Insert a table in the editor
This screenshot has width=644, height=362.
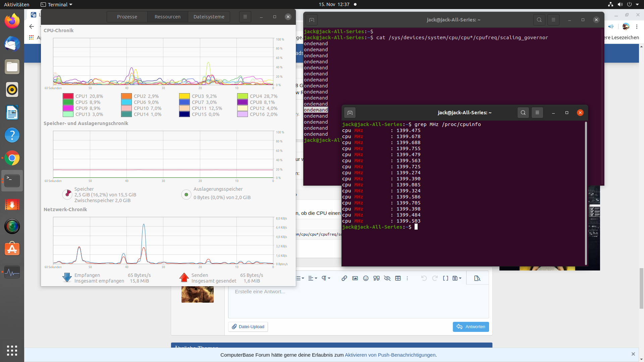(x=398, y=278)
